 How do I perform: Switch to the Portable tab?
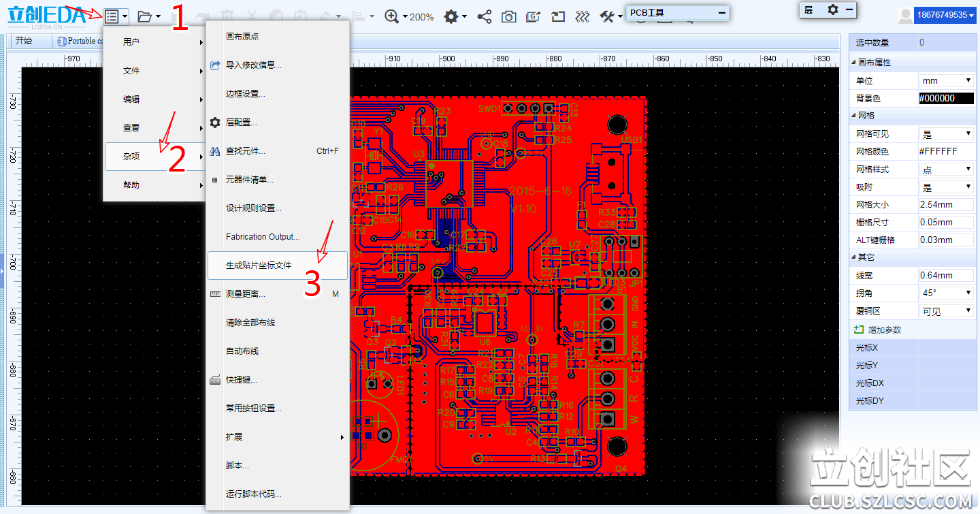click(x=78, y=41)
